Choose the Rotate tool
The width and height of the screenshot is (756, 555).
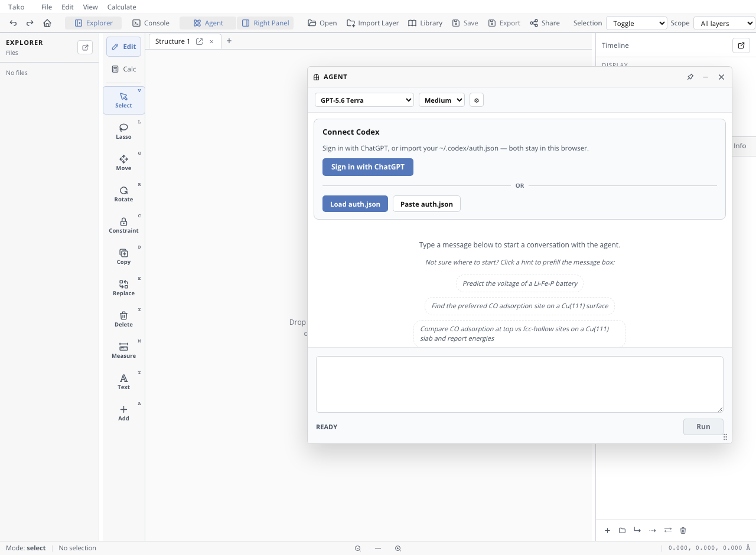click(123, 194)
